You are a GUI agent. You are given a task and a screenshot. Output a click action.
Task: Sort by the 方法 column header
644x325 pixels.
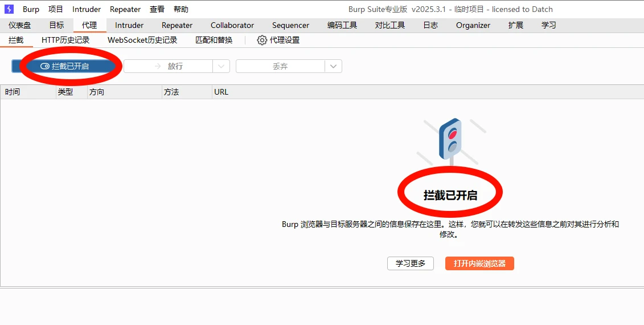[x=187, y=92]
